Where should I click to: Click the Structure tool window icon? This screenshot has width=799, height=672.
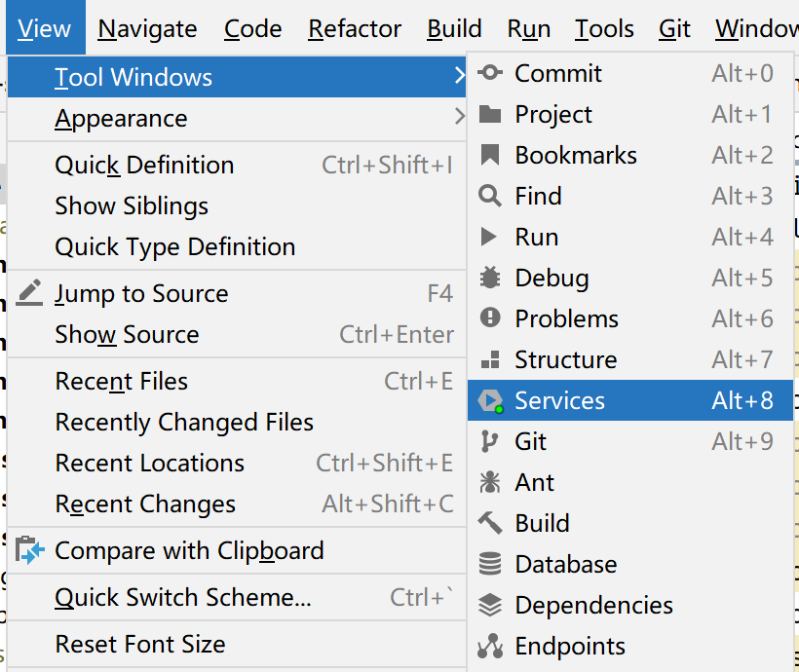pos(490,359)
